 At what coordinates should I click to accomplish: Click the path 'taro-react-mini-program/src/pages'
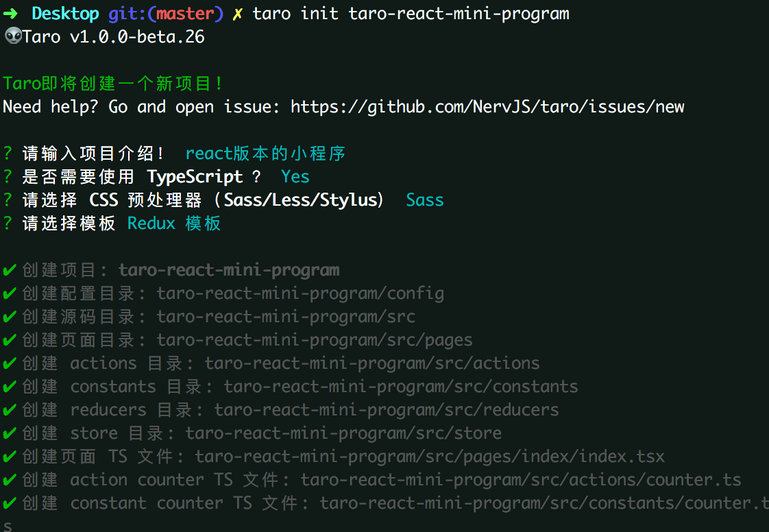point(315,340)
